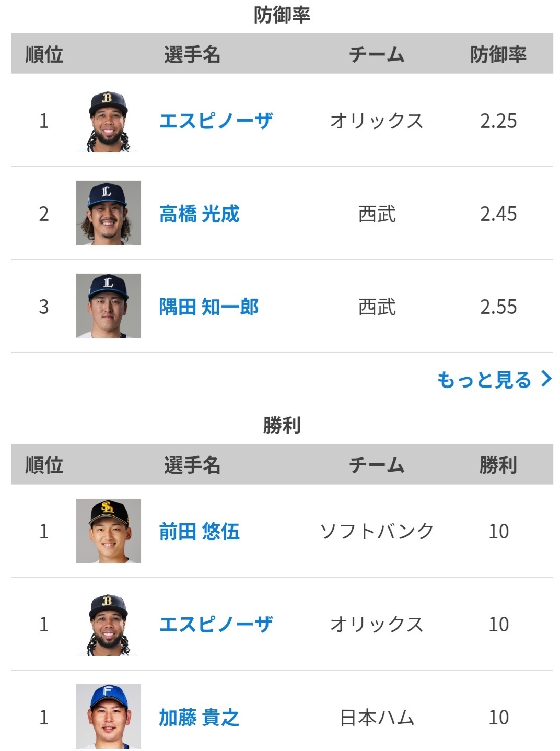Open Espinoza's link in ERA table
The width and height of the screenshot is (560, 751).
click(x=216, y=121)
